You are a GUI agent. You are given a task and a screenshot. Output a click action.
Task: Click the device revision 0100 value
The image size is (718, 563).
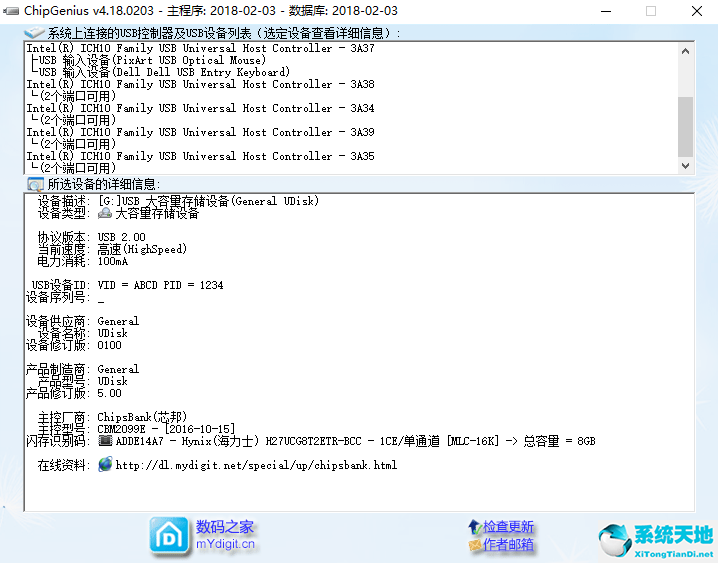(x=109, y=345)
